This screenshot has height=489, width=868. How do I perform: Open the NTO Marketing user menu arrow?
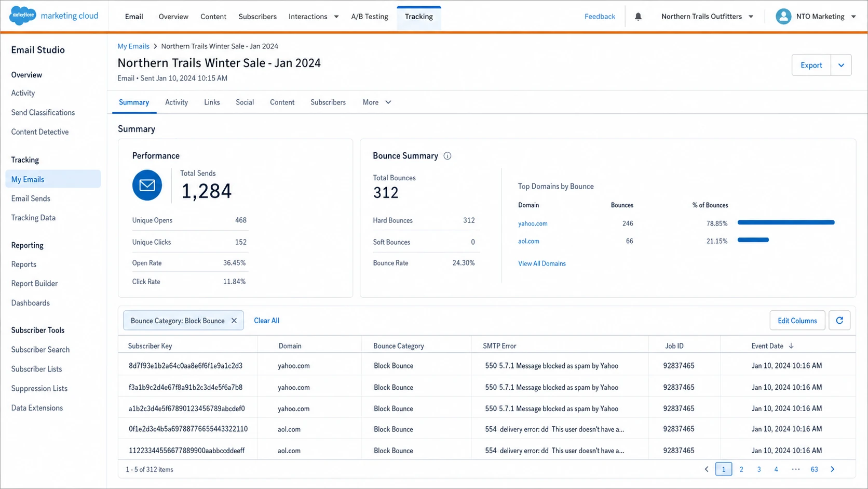(x=853, y=17)
